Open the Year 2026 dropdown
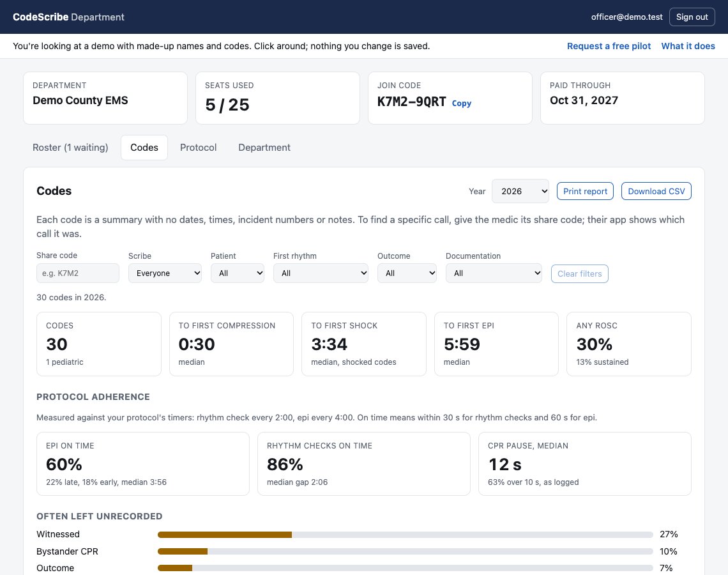The height and width of the screenshot is (575, 728). [x=520, y=191]
